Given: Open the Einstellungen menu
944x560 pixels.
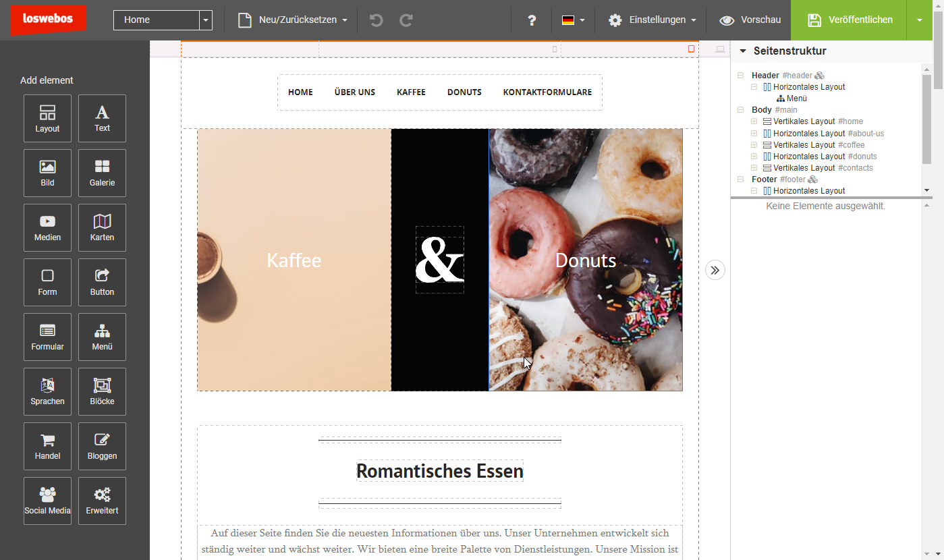Looking at the screenshot, I should click(653, 20).
